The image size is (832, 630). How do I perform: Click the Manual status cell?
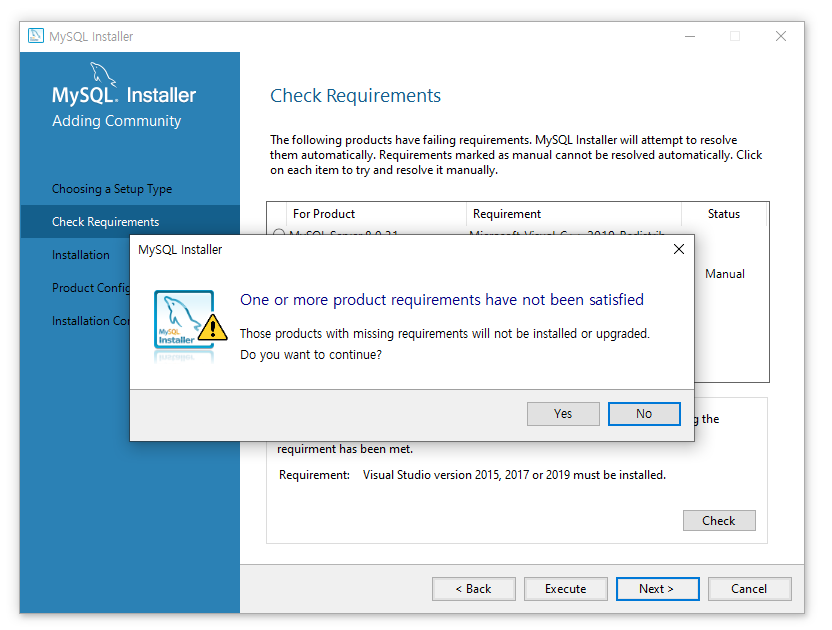(x=724, y=274)
